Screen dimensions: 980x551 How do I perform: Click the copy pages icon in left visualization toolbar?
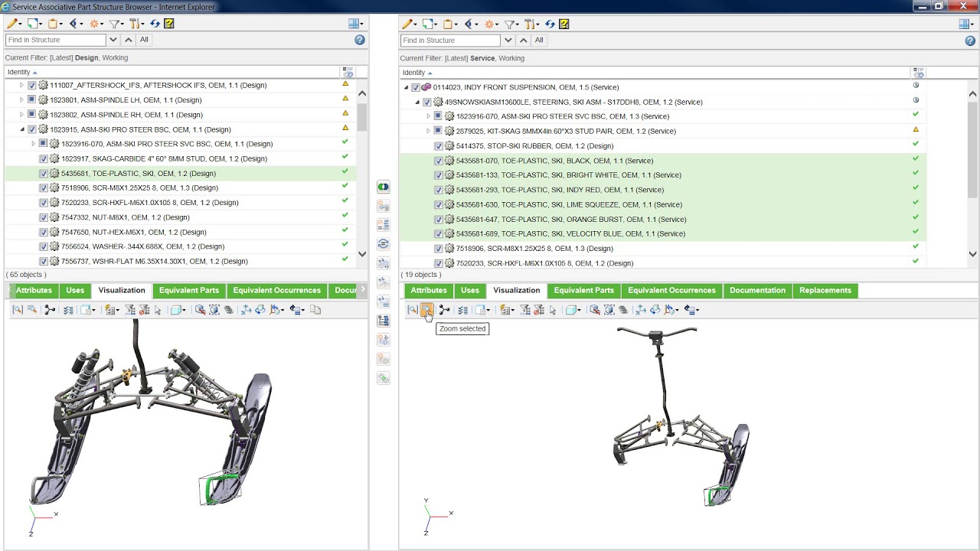click(315, 310)
